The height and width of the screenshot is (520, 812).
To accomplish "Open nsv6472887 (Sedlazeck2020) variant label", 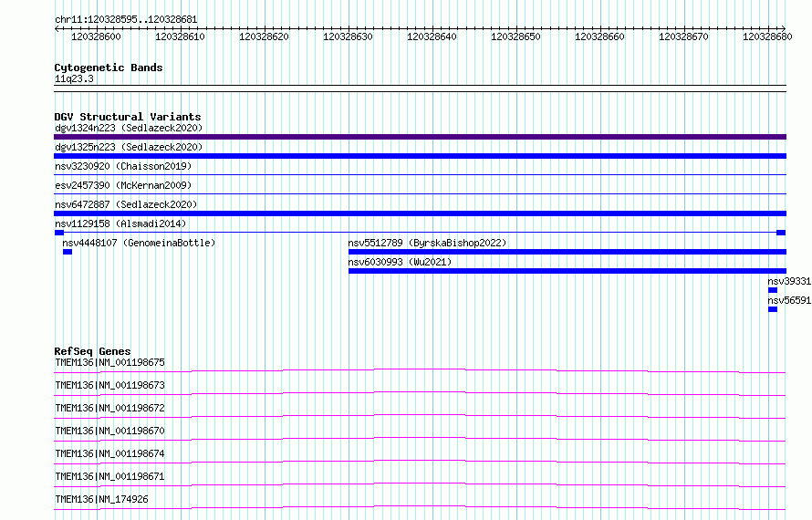I will click(126, 204).
